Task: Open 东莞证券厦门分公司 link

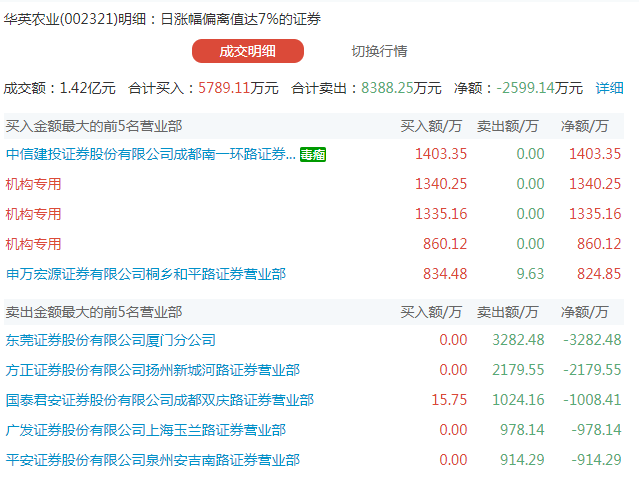Action: coord(110,340)
